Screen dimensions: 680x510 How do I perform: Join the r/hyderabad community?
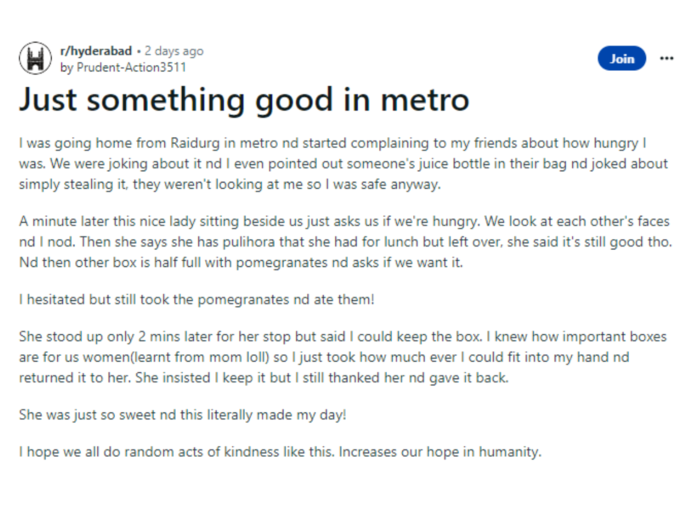click(622, 59)
